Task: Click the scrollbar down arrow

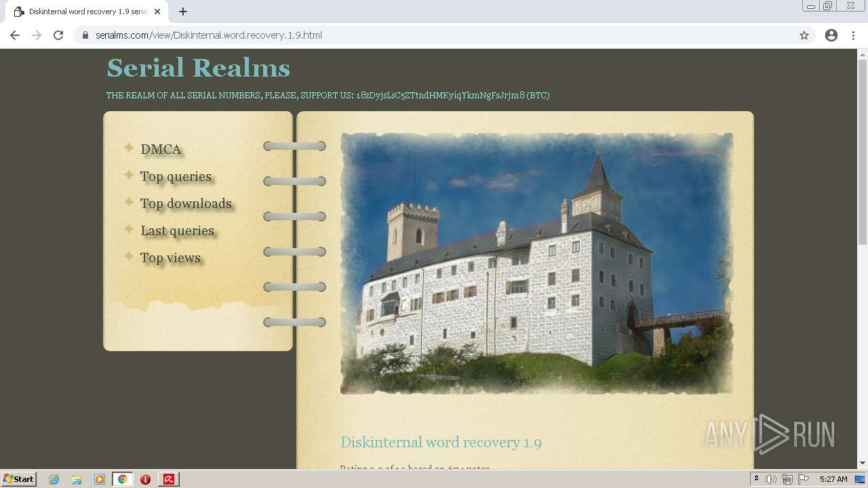Action: [863, 464]
